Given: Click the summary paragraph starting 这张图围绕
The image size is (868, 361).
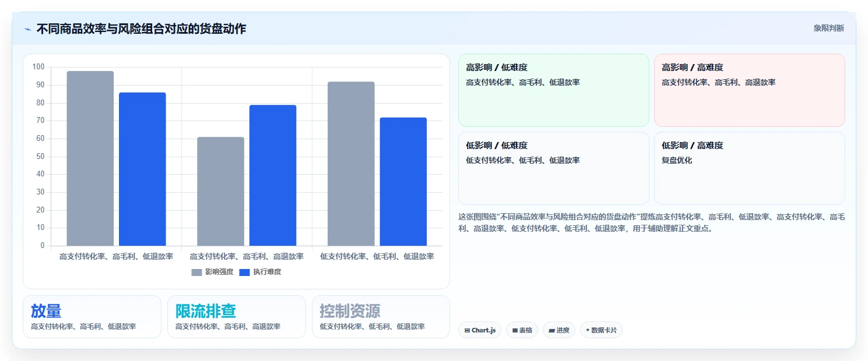Looking at the screenshot, I should (652, 222).
